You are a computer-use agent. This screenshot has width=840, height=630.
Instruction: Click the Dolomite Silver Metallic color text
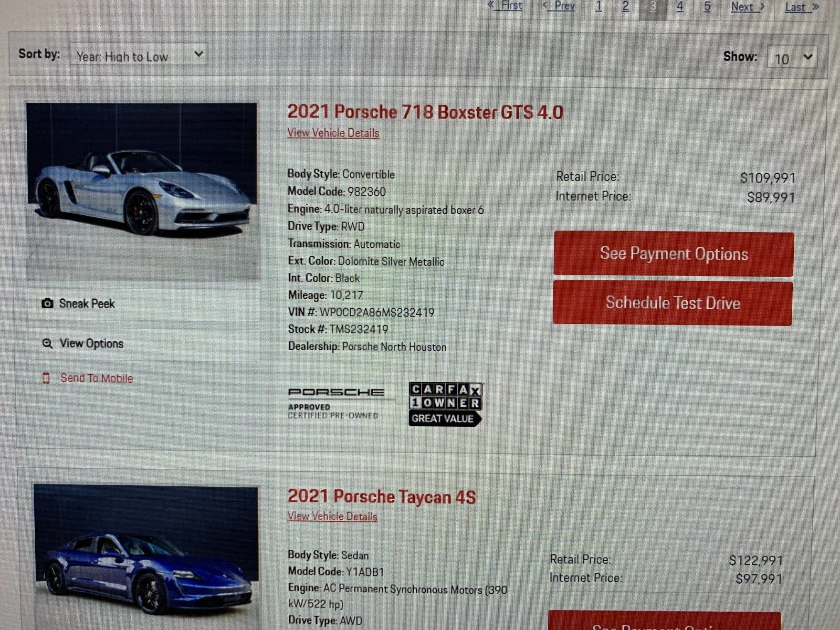[x=391, y=261]
